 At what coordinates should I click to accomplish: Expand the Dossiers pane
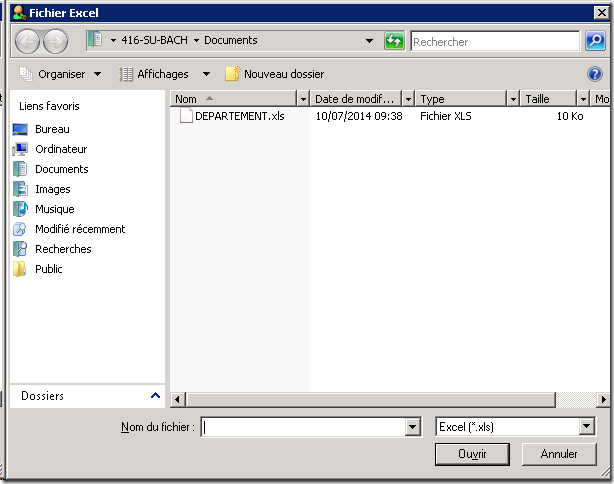coord(154,396)
